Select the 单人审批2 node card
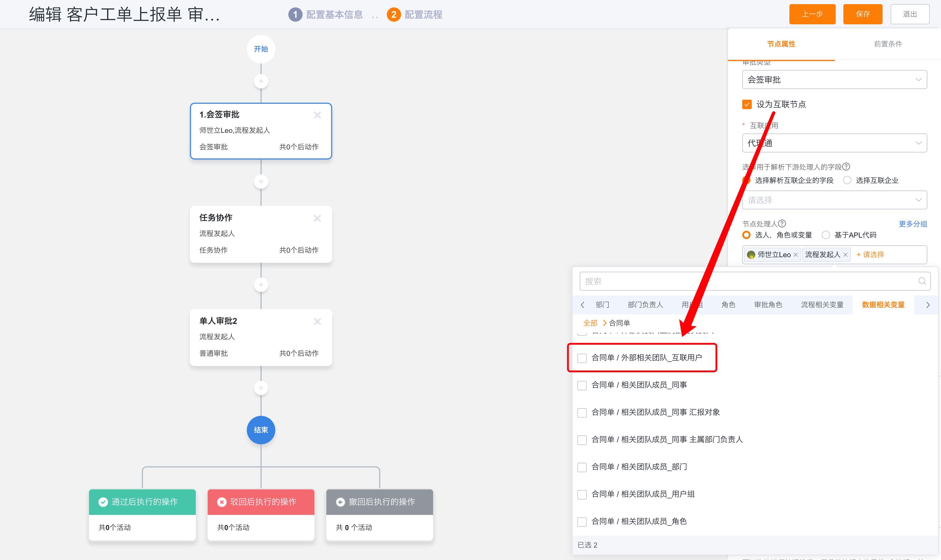The width and height of the screenshot is (941, 560). tap(261, 337)
